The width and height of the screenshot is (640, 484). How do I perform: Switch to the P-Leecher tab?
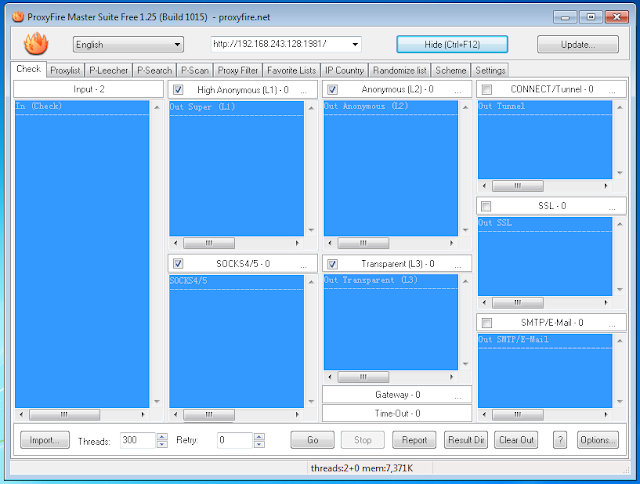click(x=109, y=70)
